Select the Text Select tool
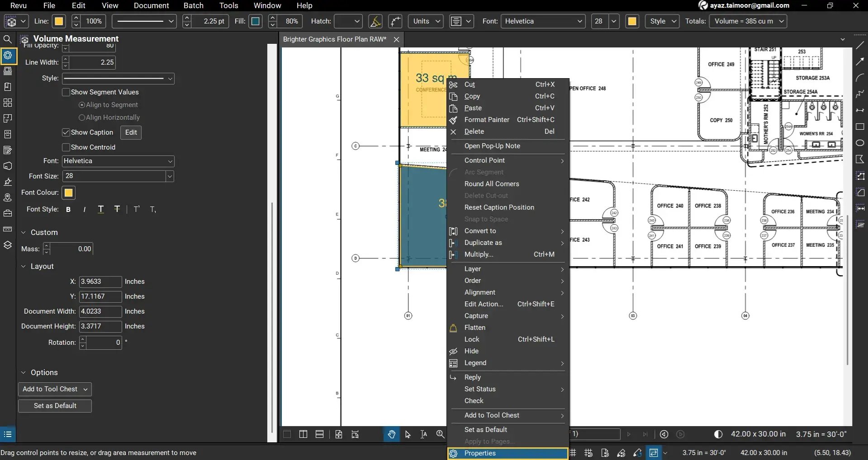 pos(422,434)
